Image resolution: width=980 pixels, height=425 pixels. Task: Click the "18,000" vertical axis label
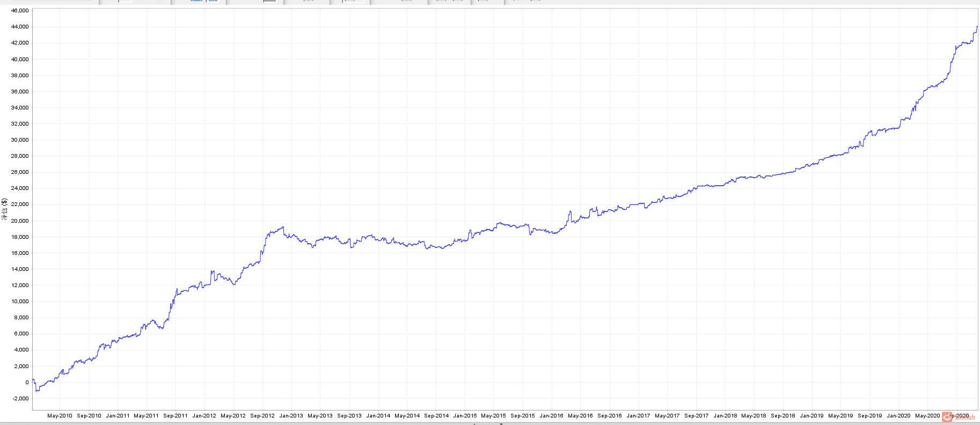click(x=20, y=237)
